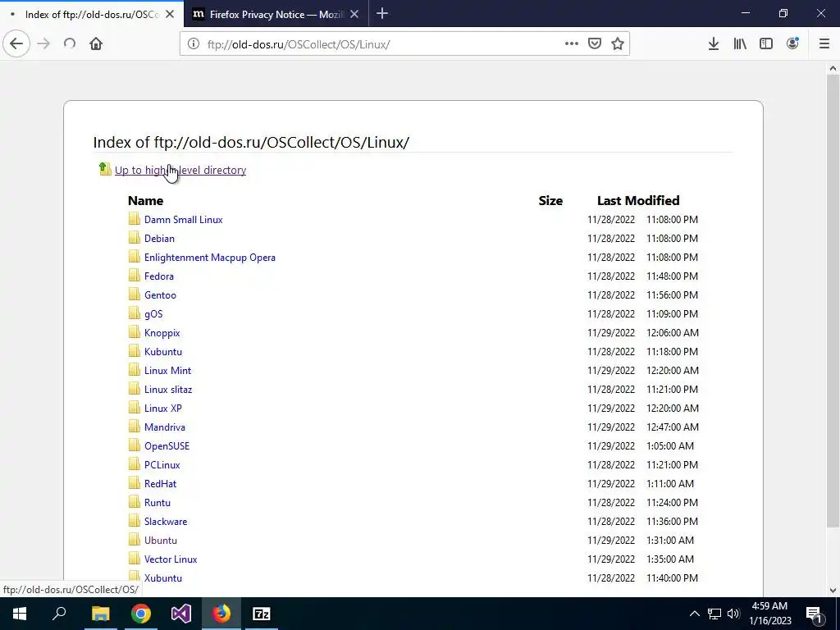Image resolution: width=840 pixels, height=630 pixels.
Task: Select the Index of ftp://old-dos.ru tab
Action: tap(92, 14)
